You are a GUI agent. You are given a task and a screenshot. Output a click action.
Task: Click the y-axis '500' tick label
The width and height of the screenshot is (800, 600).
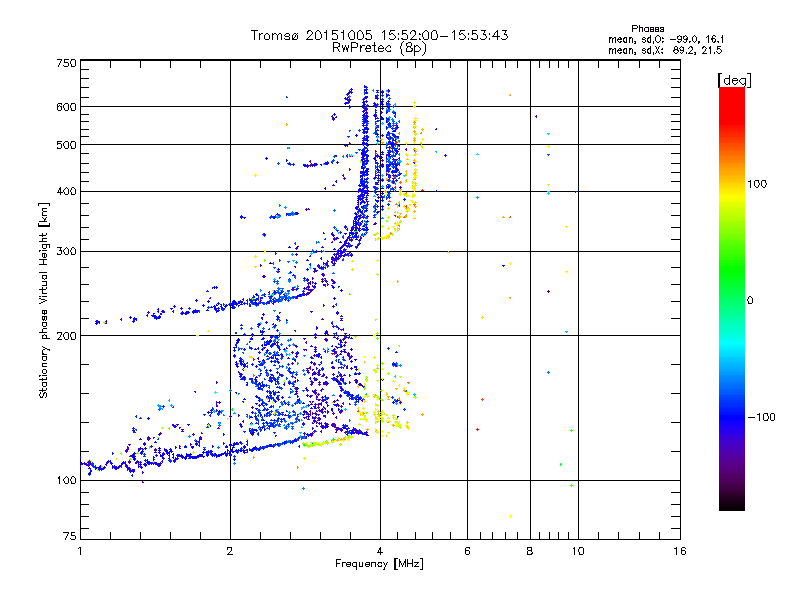(x=66, y=145)
